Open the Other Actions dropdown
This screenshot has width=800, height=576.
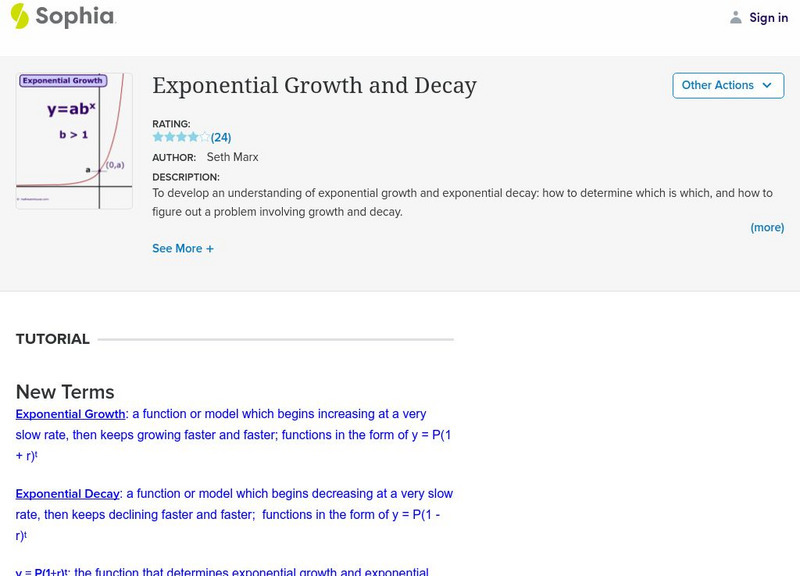(727, 85)
